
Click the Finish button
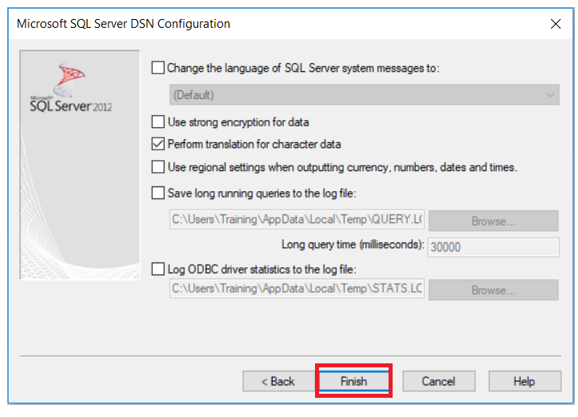[354, 381]
